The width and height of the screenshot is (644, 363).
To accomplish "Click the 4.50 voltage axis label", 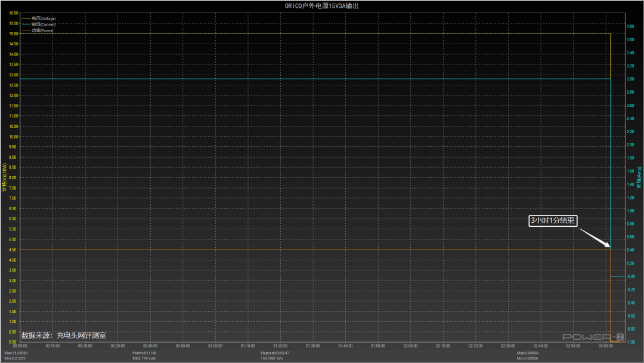I will (13, 250).
